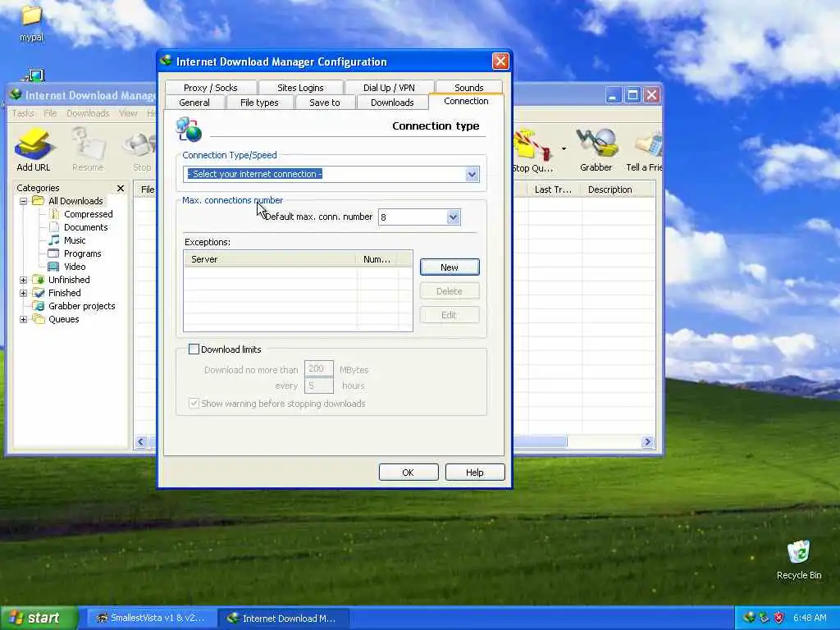Screen dimensions: 840x630
Task: Click the New exception button
Action: (450, 267)
